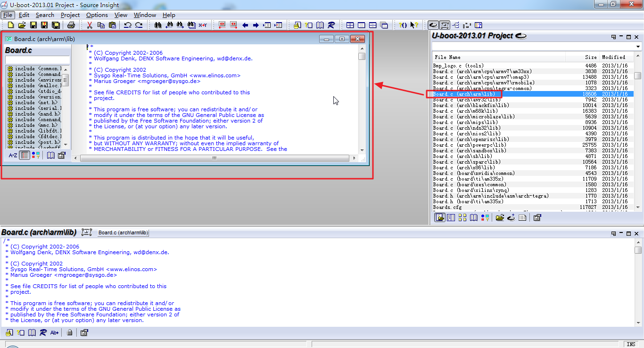Click the Cut scissors icon
This screenshot has width=644, height=348.
(90, 25)
